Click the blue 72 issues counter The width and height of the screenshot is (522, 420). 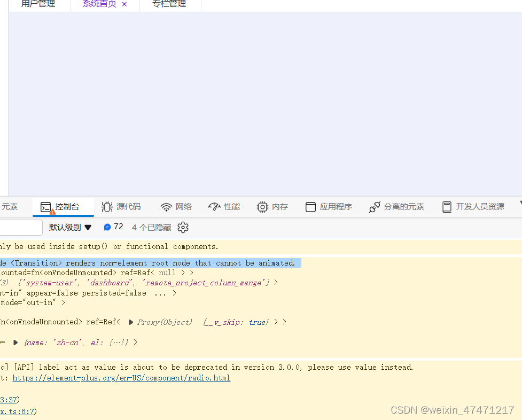[113, 227]
